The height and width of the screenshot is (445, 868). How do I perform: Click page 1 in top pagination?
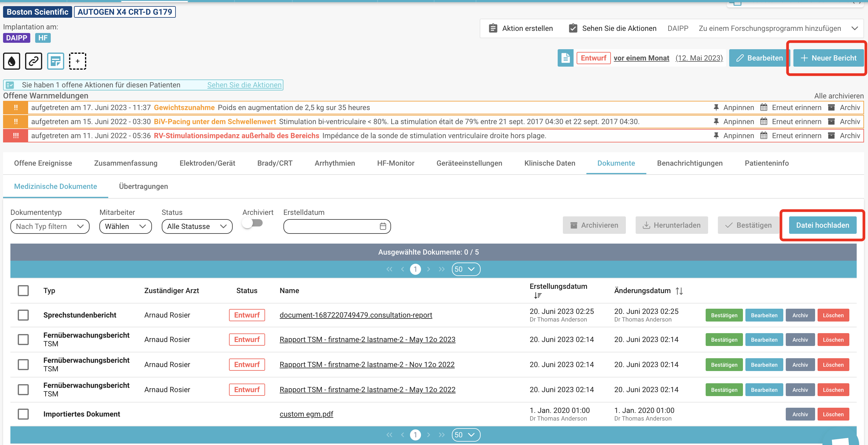(x=415, y=269)
